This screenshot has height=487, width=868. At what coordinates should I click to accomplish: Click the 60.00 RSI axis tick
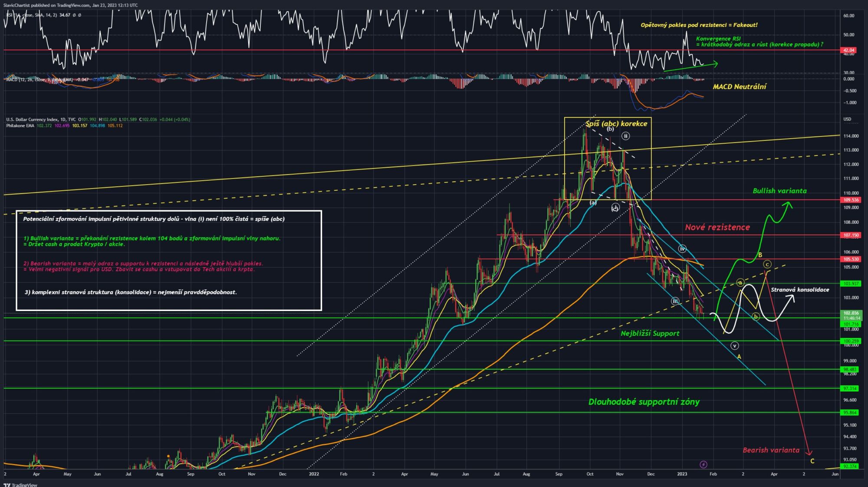(848, 16)
